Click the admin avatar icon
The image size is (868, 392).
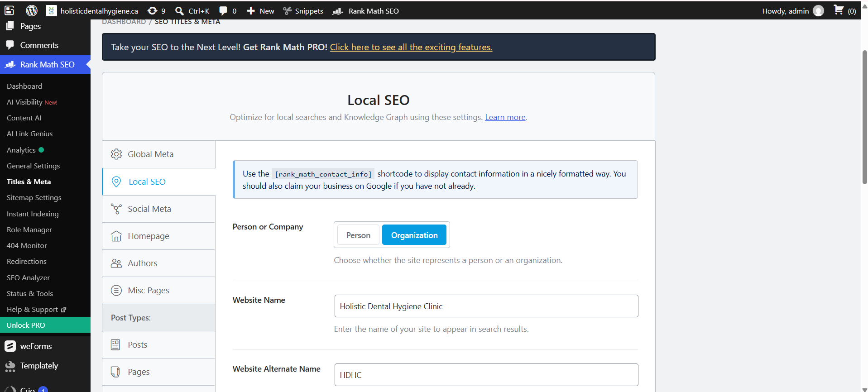818,10
